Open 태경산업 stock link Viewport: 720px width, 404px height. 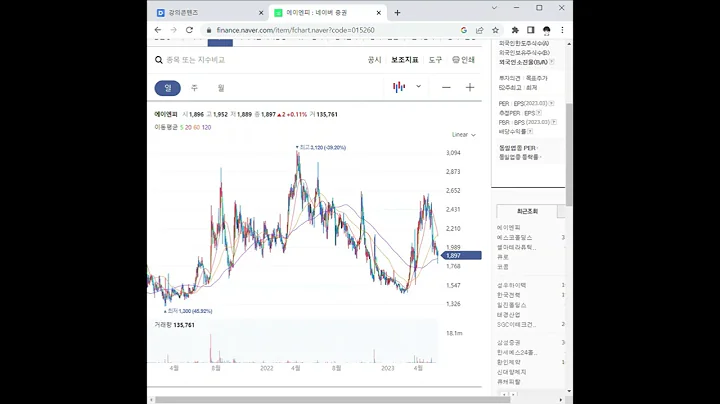point(508,314)
